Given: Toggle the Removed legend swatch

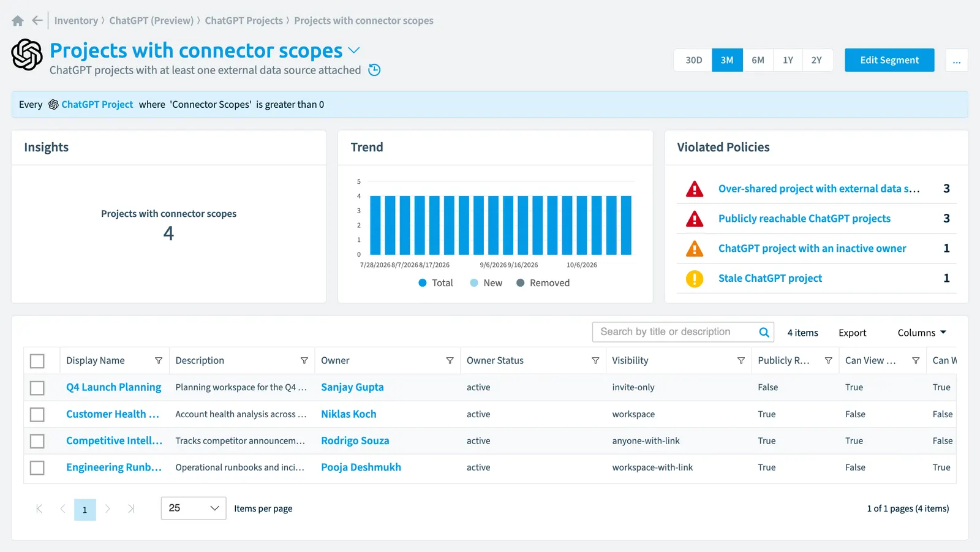Looking at the screenshot, I should coord(521,283).
